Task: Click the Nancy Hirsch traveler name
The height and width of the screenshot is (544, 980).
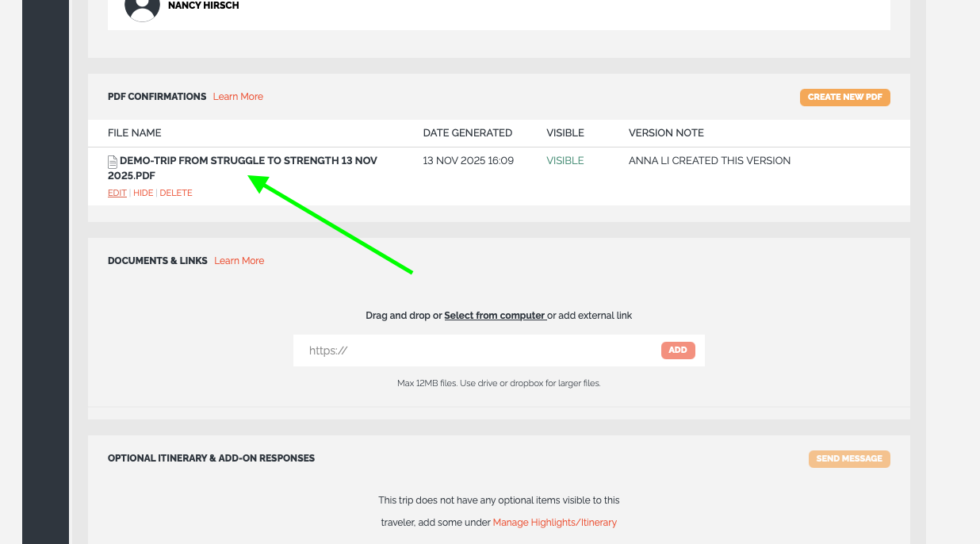Action: [x=203, y=6]
